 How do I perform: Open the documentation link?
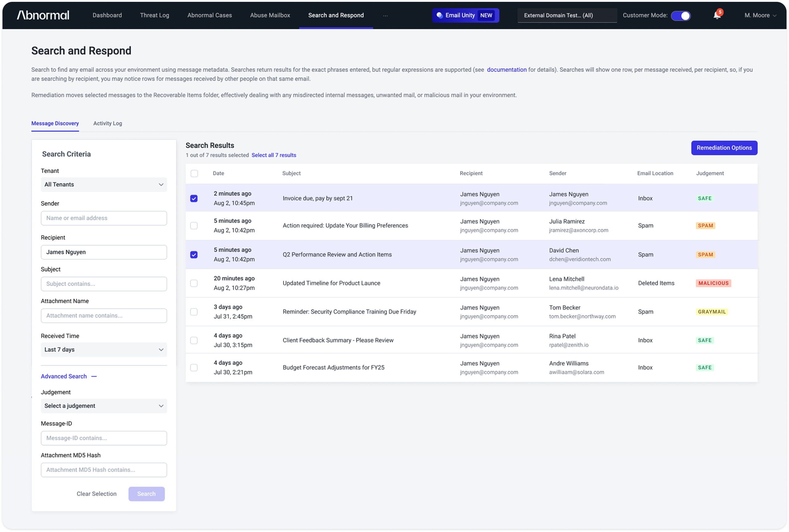point(506,70)
